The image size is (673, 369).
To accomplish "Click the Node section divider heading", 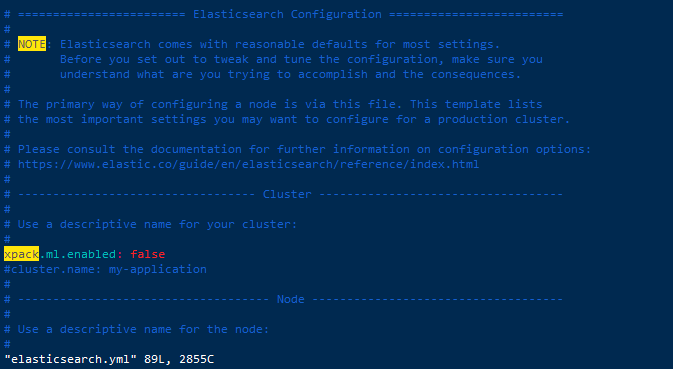I will pos(291,299).
